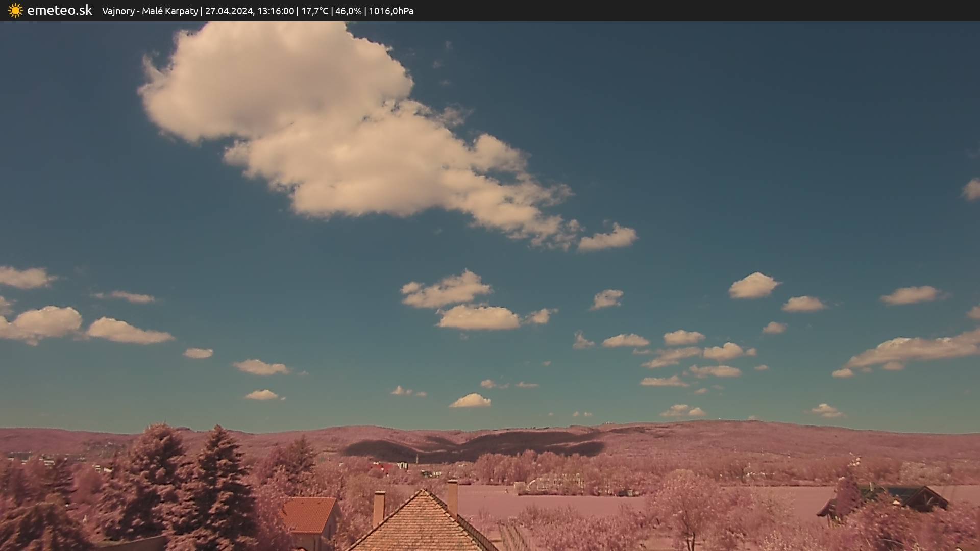Screen dimensions: 980x551
Task: Click the date 27.04.2024 in header
Action: 229,11
